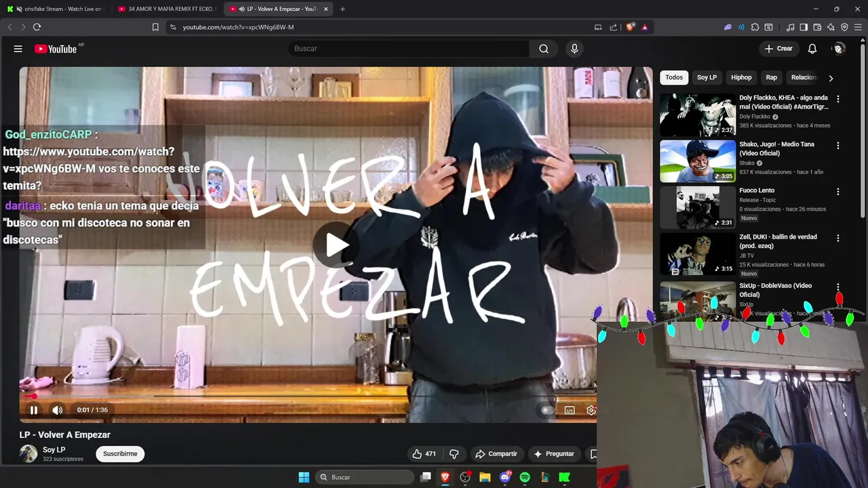Viewport: 868px width, 488px height.
Task: Switch to 34 AMOR Y MAFIA REMIX tab
Action: [167, 9]
